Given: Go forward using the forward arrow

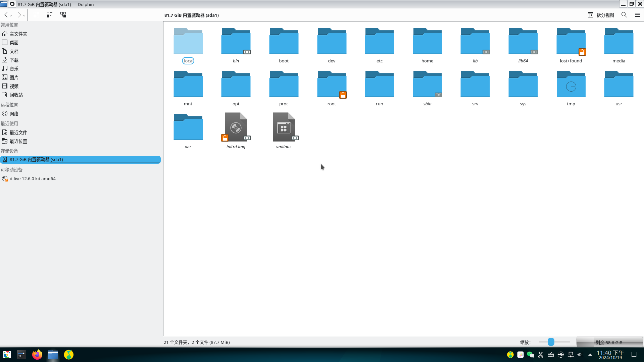Looking at the screenshot, I should [19, 15].
